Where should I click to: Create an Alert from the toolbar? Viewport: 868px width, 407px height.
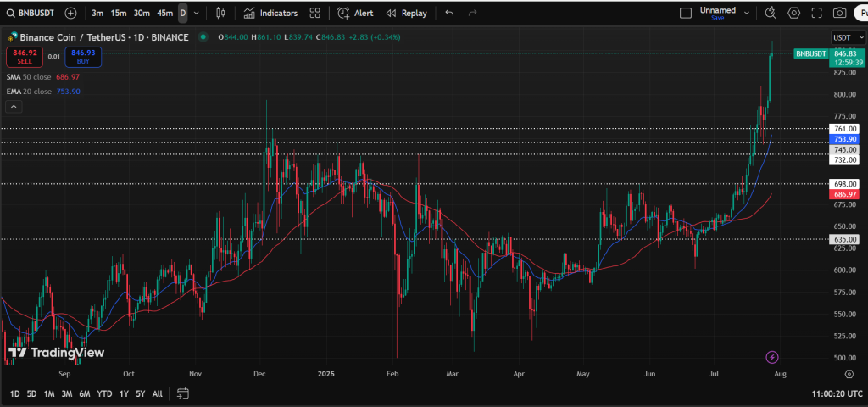tap(355, 13)
